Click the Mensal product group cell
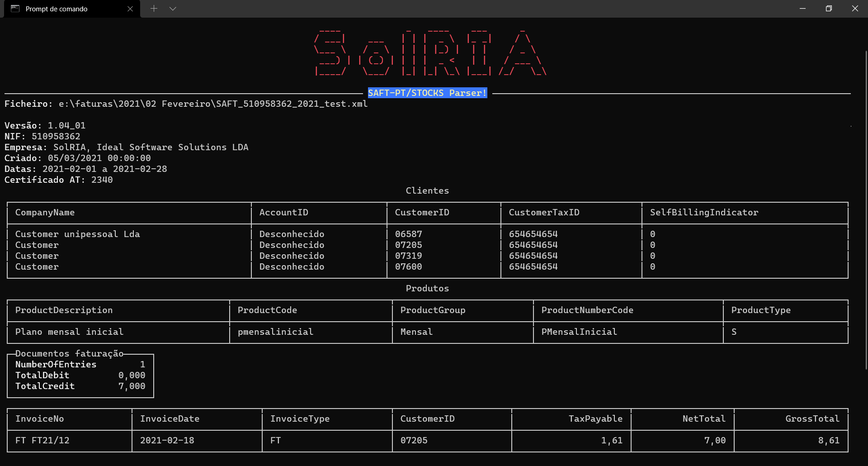Image resolution: width=868 pixels, height=466 pixels. click(416, 332)
